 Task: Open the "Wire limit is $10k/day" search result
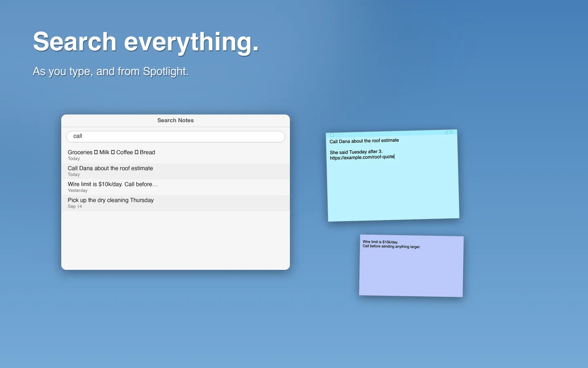point(176,187)
